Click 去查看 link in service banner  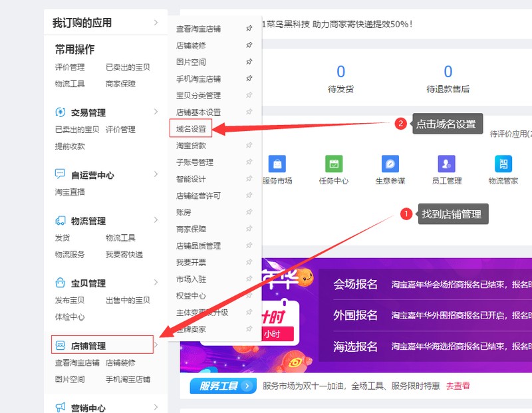pyautogui.click(x=458, y=386)
